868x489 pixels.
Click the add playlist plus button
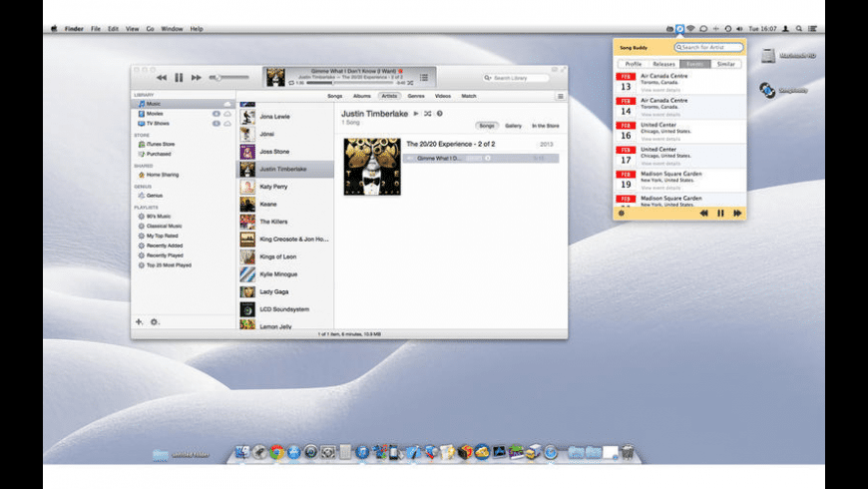(139, 321)
